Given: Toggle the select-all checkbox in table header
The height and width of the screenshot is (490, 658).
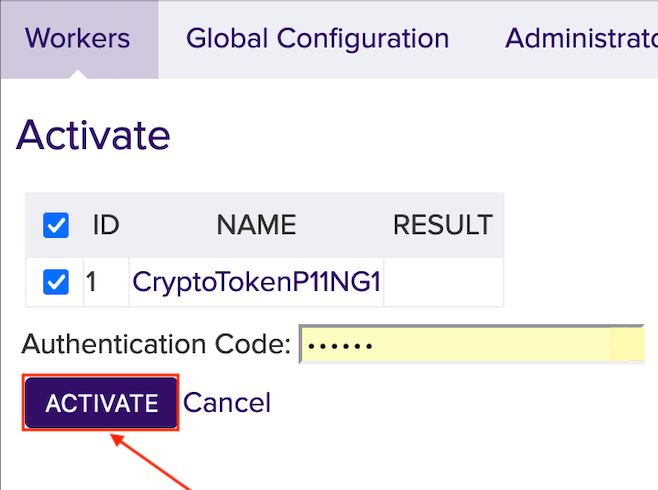Looking at the screenshot, I should [x=56, y=225].
